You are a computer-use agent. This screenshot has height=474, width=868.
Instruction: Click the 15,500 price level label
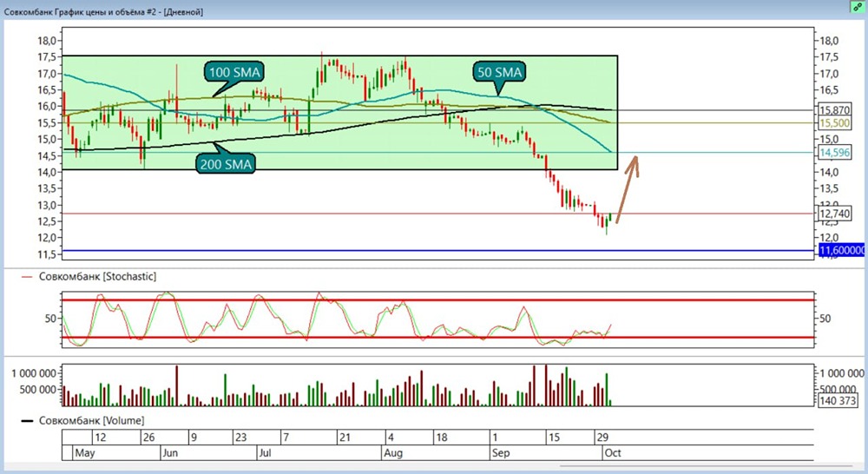point(835,123)
